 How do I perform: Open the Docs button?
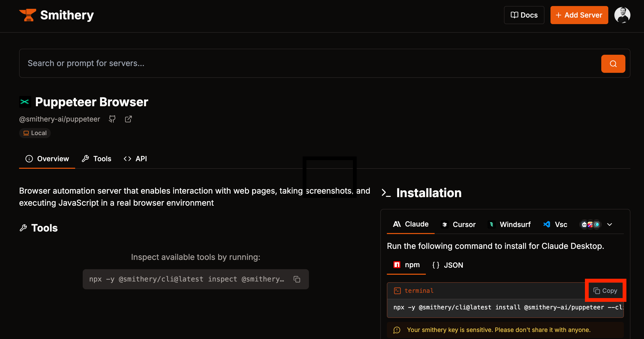[524, 15]
